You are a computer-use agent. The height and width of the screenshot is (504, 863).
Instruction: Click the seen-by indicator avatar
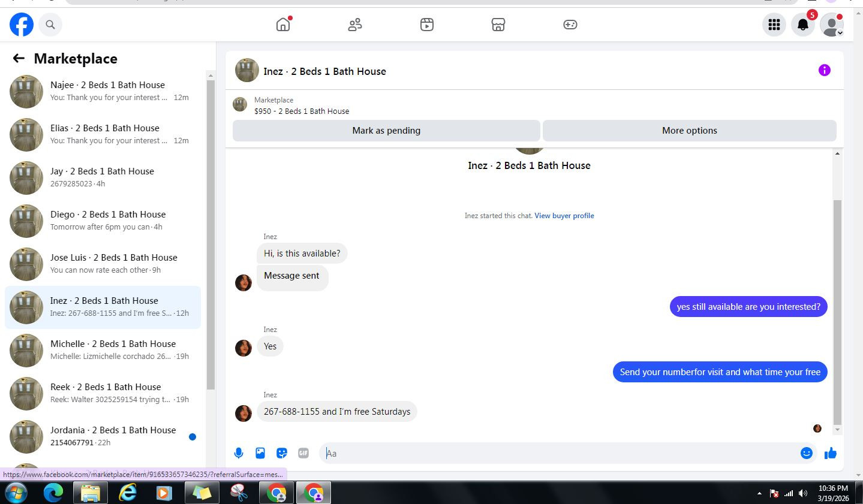coord(817,428)
